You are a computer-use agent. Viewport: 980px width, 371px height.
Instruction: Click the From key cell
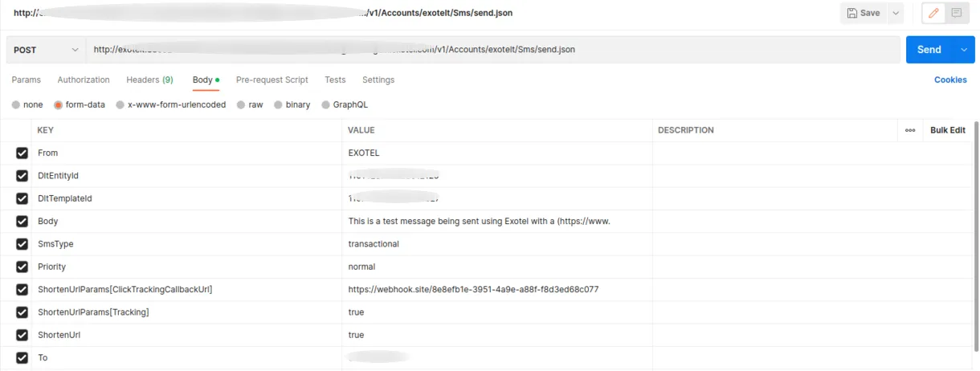point(187,153)
